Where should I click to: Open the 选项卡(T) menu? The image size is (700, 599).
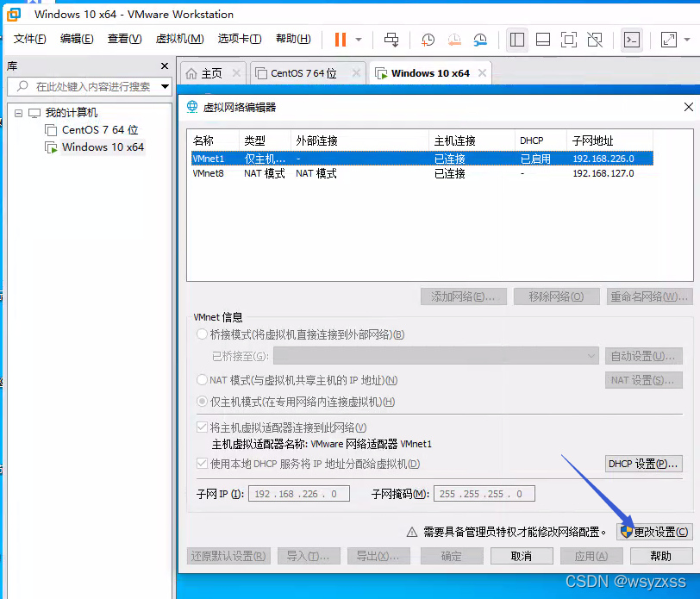[x=240, y=39]
